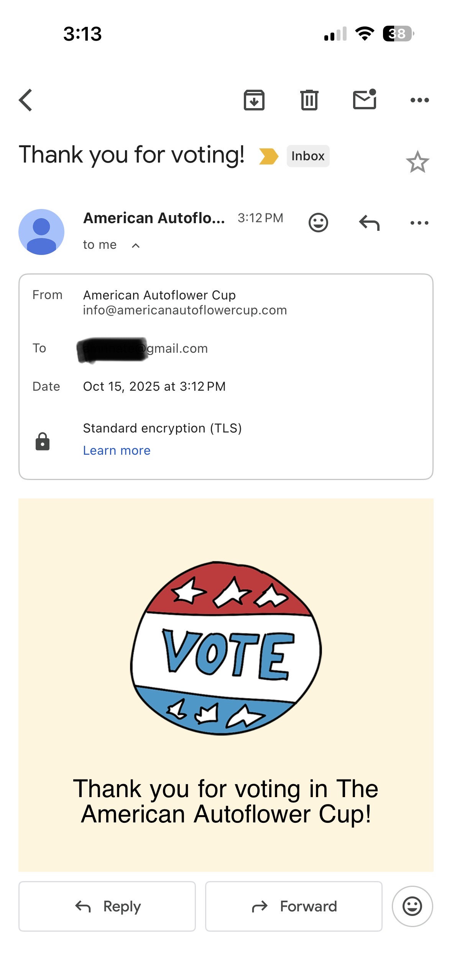Tap the VOTE button image
This screenshot has height=980, width=452.
[226, 648]
